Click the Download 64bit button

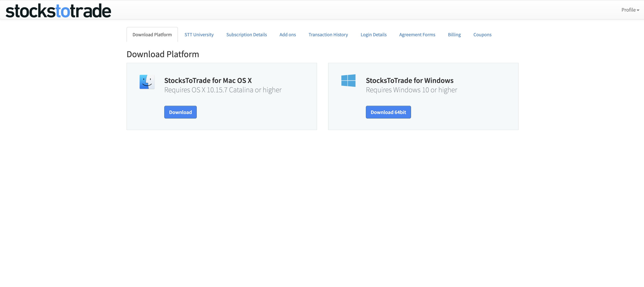pos(388,112)
